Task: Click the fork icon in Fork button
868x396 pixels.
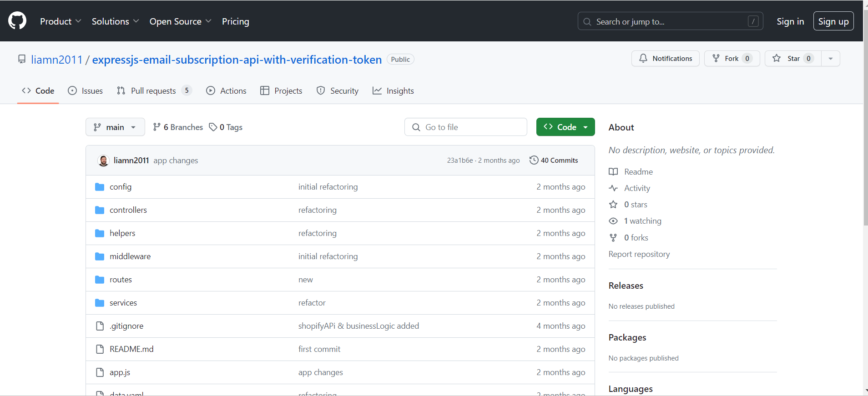Action: coord(716,58)
